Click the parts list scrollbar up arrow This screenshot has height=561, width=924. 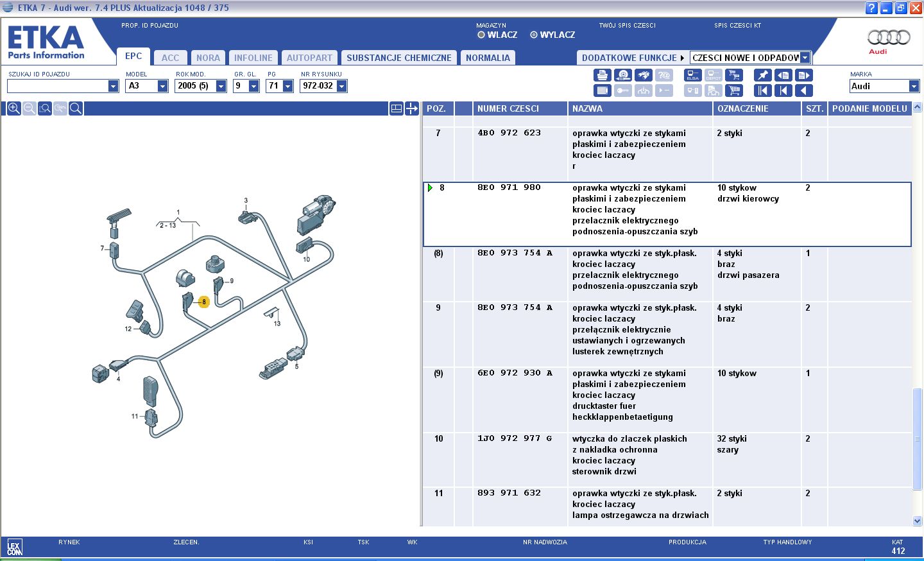pyautogui.click(x=917, y=107)
